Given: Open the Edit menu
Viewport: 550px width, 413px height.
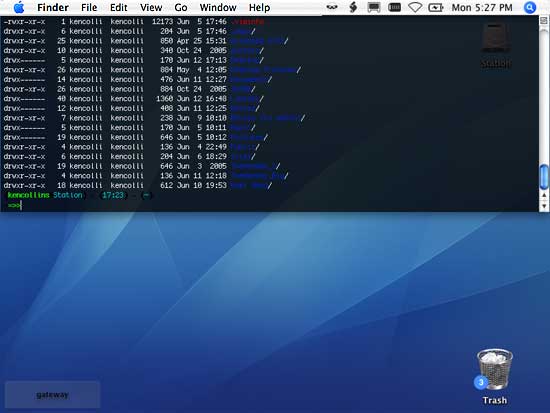Looking at the screenshot, I should [119, 7].
